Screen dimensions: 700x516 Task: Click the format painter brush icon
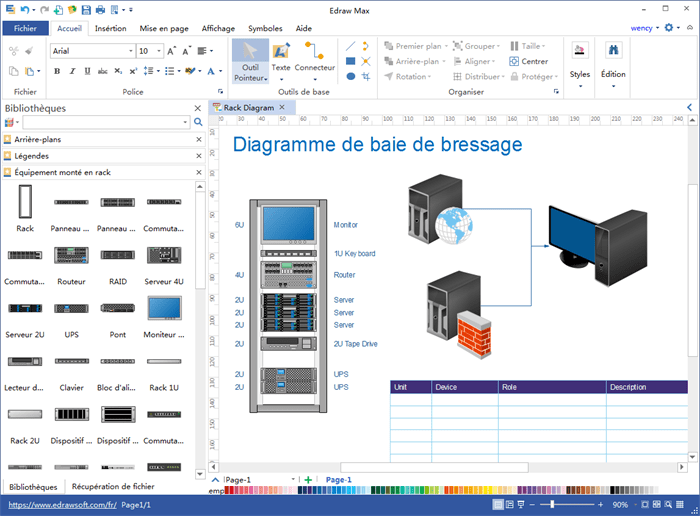pos(29,51)
